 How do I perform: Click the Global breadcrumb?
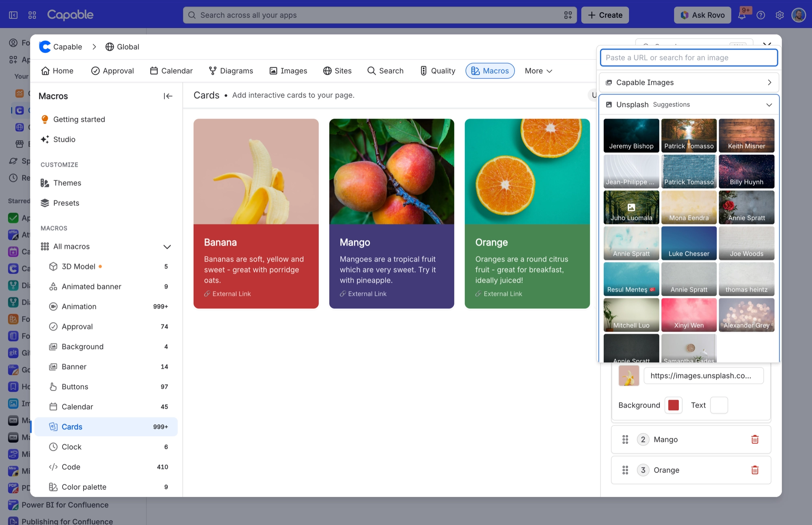click(x=122, y=47)
